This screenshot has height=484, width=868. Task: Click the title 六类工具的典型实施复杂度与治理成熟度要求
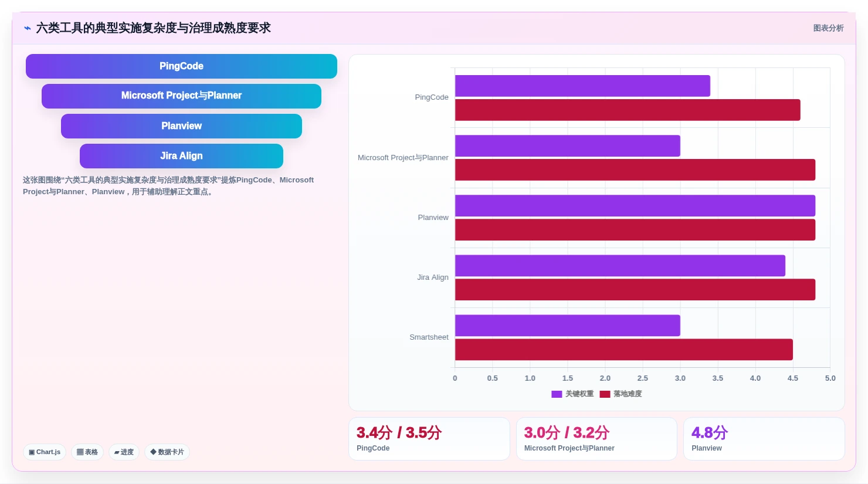[153, 28]
